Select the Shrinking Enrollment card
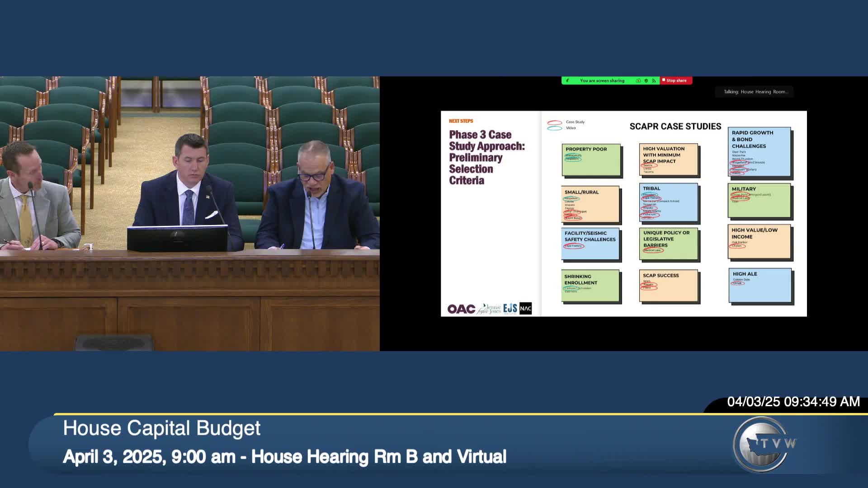The height and width of the screenshot is (488, 868). click(x=590, y=285)
